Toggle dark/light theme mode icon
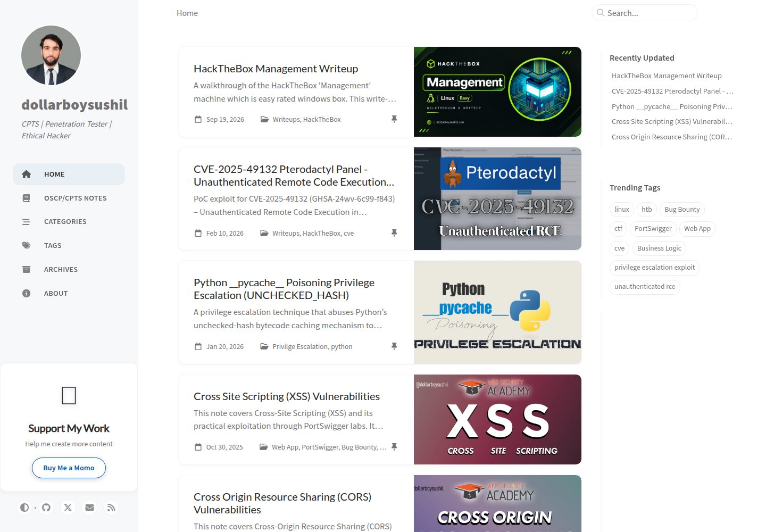This screenshot has height=532, width=766. (x=24, y=508)
